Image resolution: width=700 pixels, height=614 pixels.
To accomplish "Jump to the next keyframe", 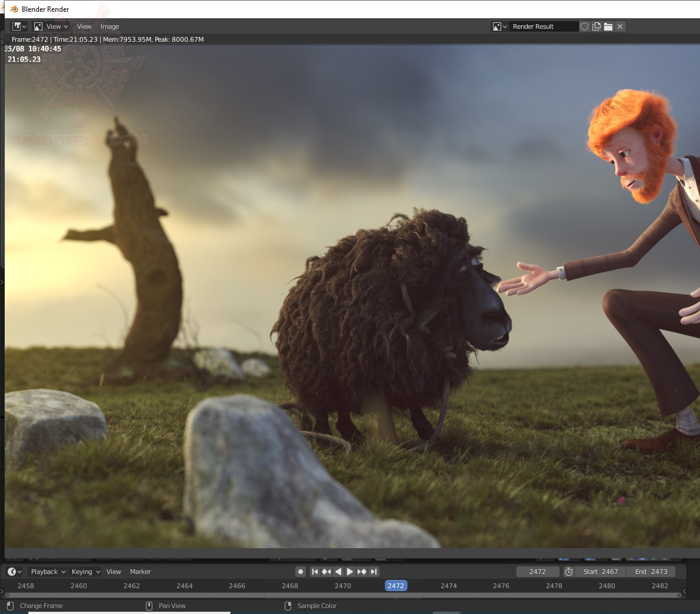I will (362, 572).
